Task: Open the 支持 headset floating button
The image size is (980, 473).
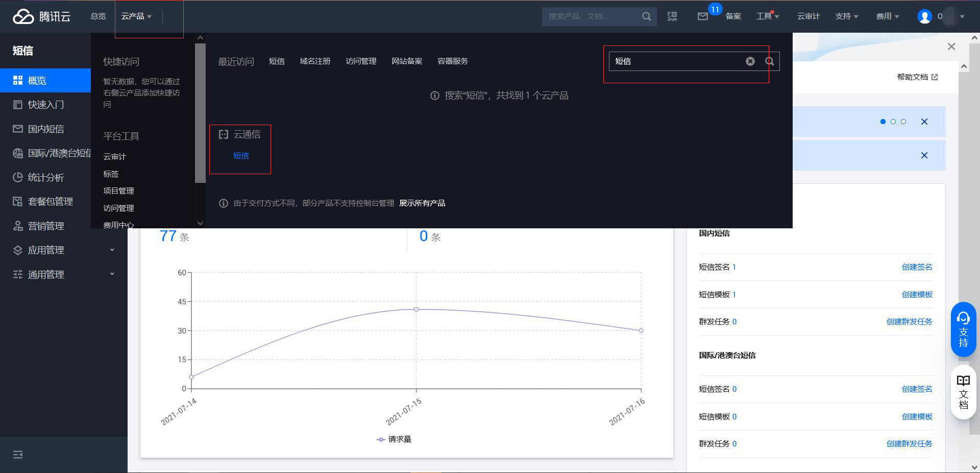Action: (x=963, y=329)
